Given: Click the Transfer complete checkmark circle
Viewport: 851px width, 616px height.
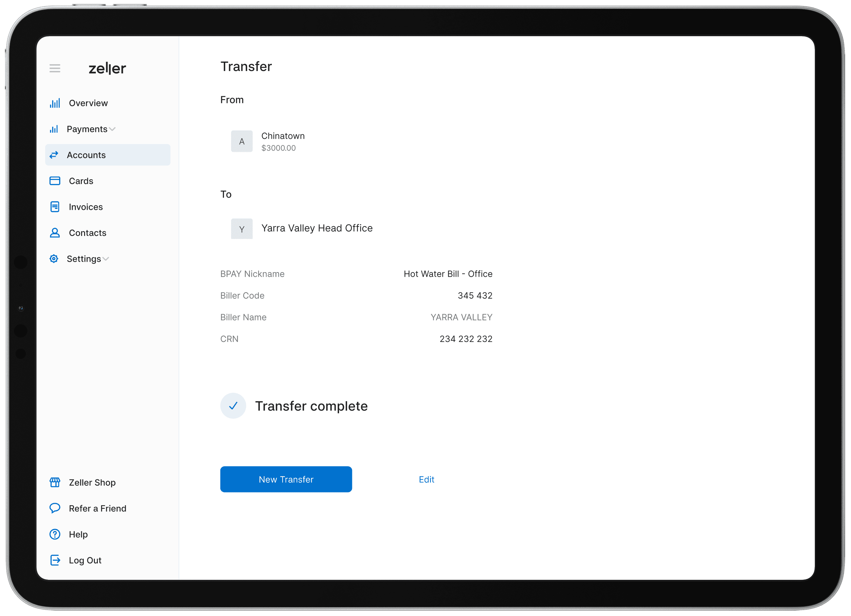Looking at the screenshot, I should [233, 406].
